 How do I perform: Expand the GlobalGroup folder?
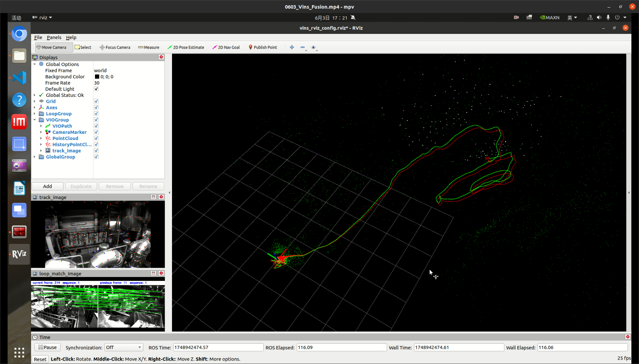(x=35, y=157)
